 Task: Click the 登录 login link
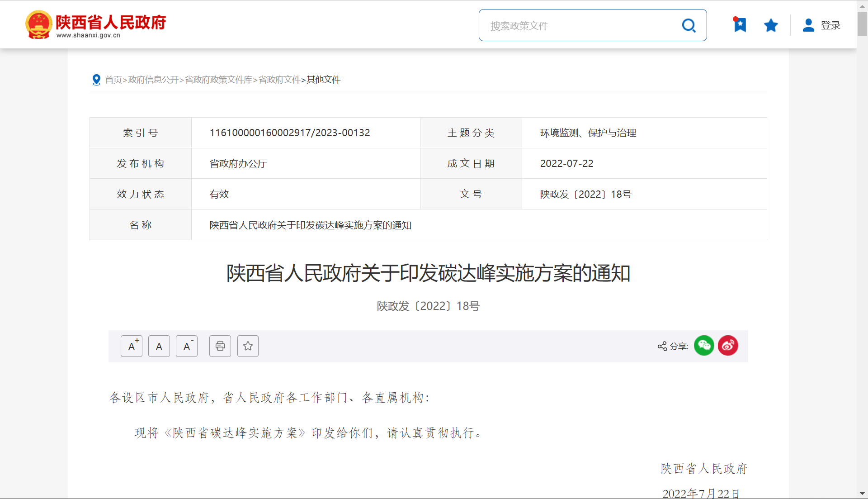coord(830,25)
